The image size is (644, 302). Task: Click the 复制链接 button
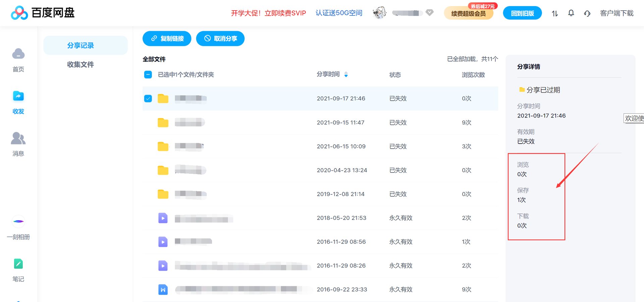(167, 38)
